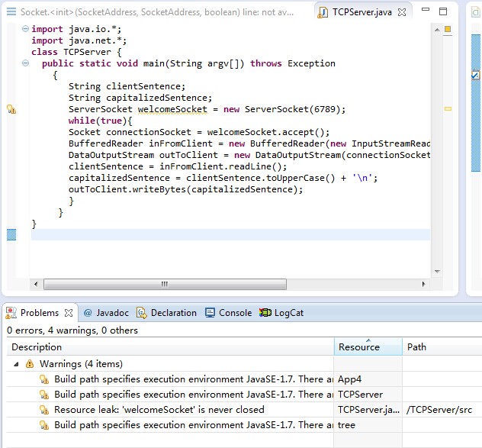The width and height of the screenshot is (482, 448).
Task: Collapse the Warnings (4 items) group
Action: click(16, 364)
